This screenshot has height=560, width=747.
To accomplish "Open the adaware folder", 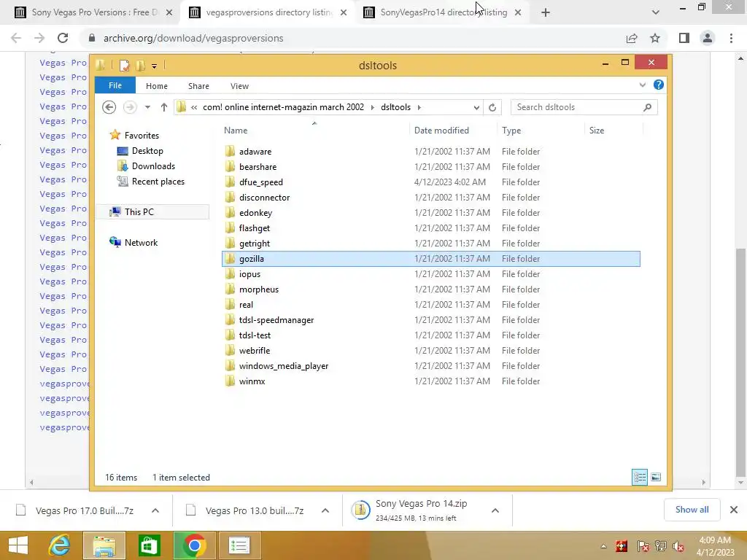I will [255, 152].
